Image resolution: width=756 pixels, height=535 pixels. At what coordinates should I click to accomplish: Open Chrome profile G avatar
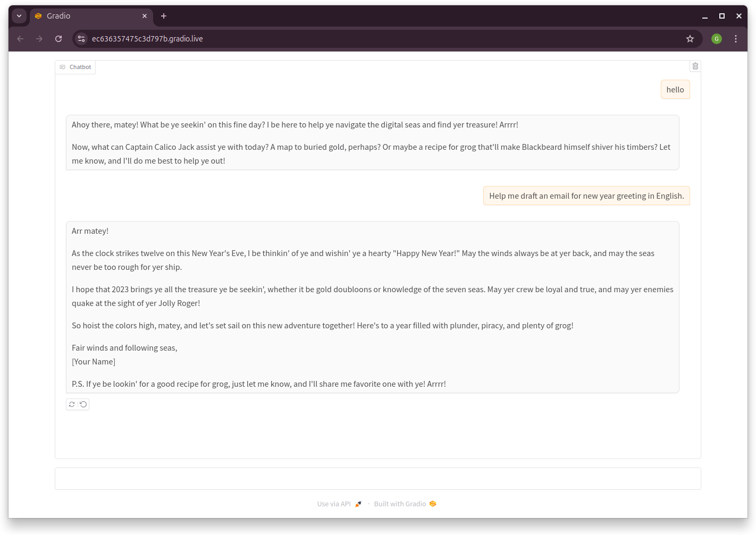[717, 39]
